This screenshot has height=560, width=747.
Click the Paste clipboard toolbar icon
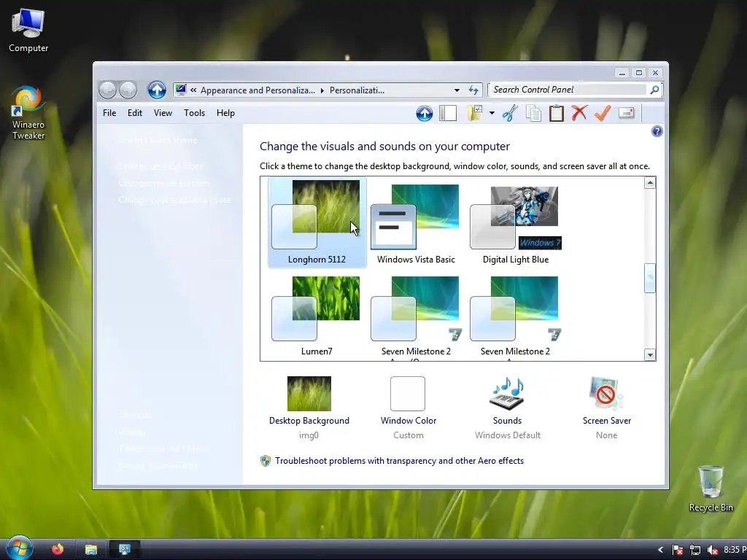click(x=557, y=113)
